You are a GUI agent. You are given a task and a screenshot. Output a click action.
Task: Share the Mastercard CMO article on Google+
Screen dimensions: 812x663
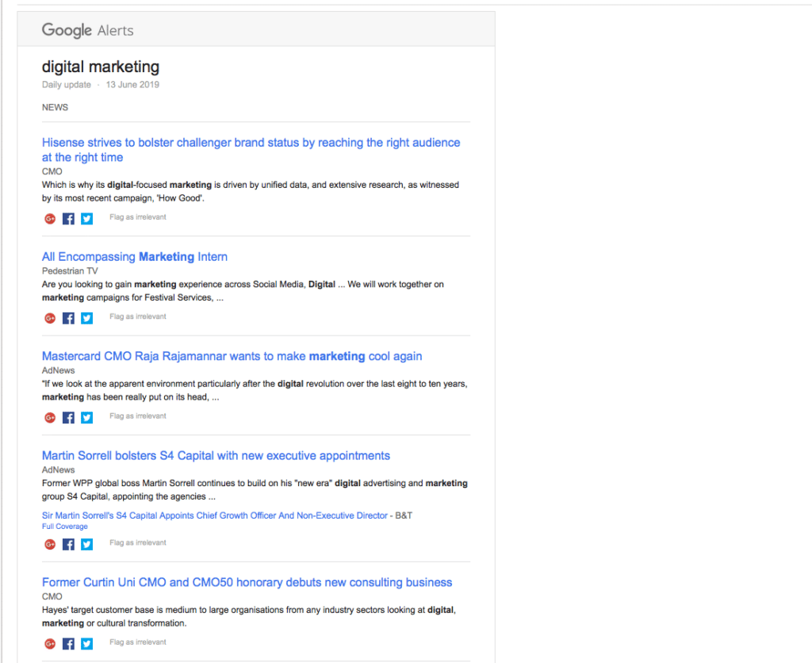(x=49, y=417)
